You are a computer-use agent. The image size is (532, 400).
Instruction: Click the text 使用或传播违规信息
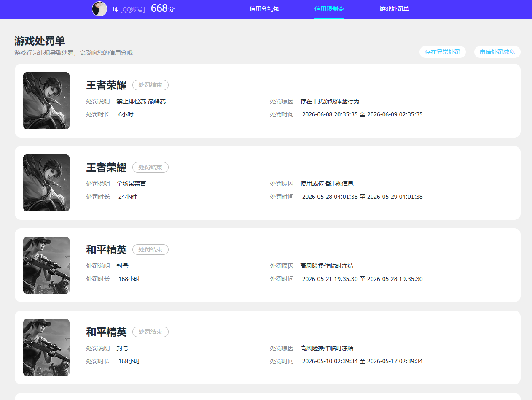click(327, 184)
